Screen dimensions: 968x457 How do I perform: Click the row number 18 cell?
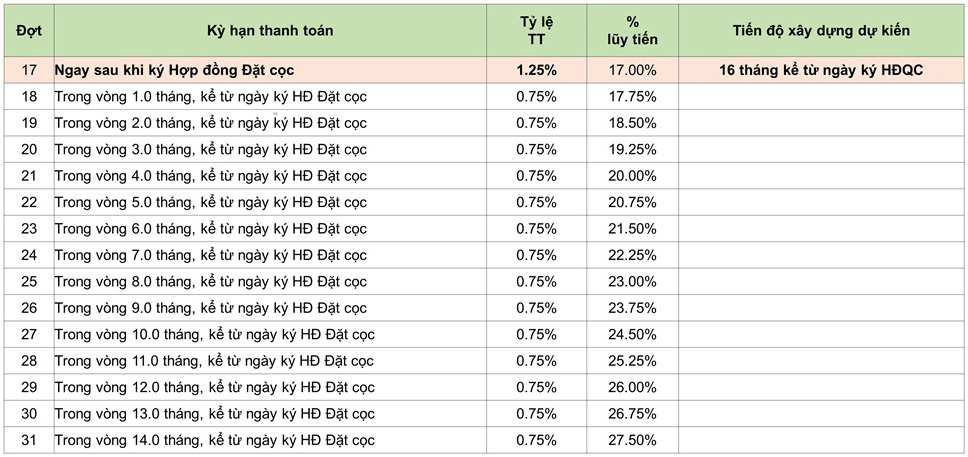point(29,96)
